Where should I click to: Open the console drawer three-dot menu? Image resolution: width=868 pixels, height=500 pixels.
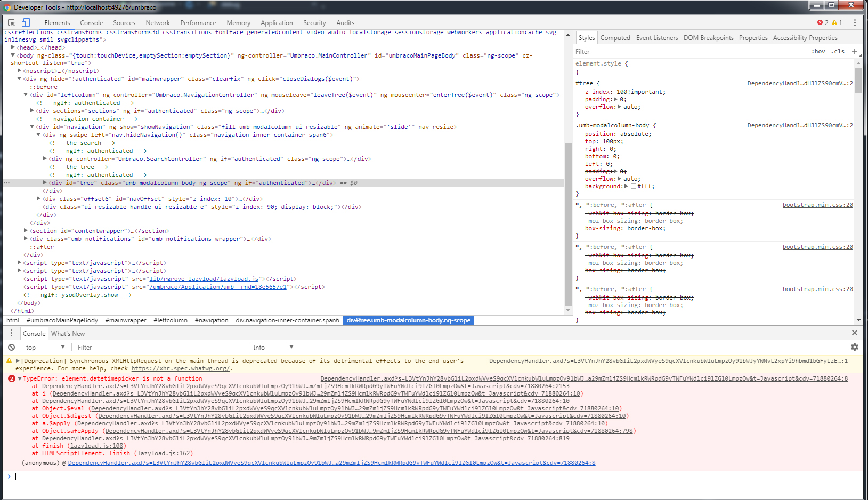click(11, 333)
